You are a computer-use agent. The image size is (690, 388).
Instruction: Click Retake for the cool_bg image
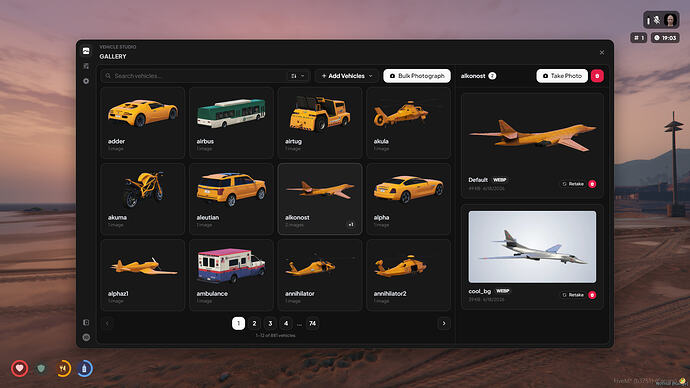click(x=573, y=295)
